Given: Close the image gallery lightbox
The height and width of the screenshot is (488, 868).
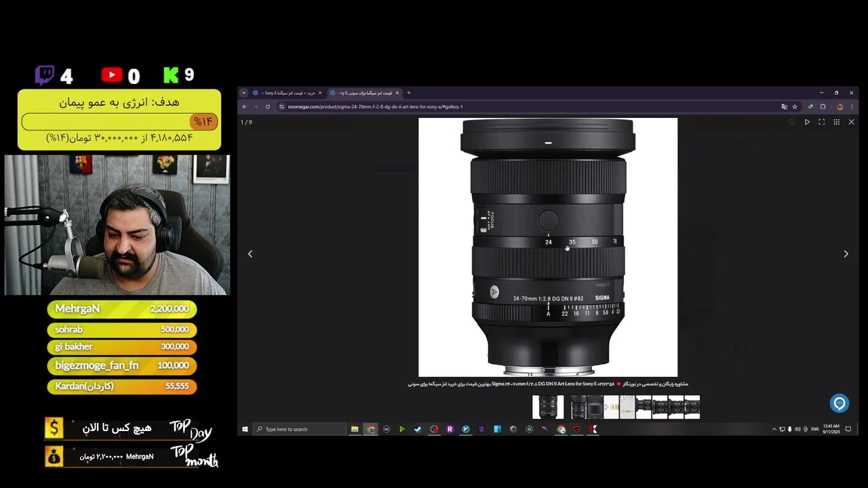Looking at the screenshot, I should (x=852, y=122).
